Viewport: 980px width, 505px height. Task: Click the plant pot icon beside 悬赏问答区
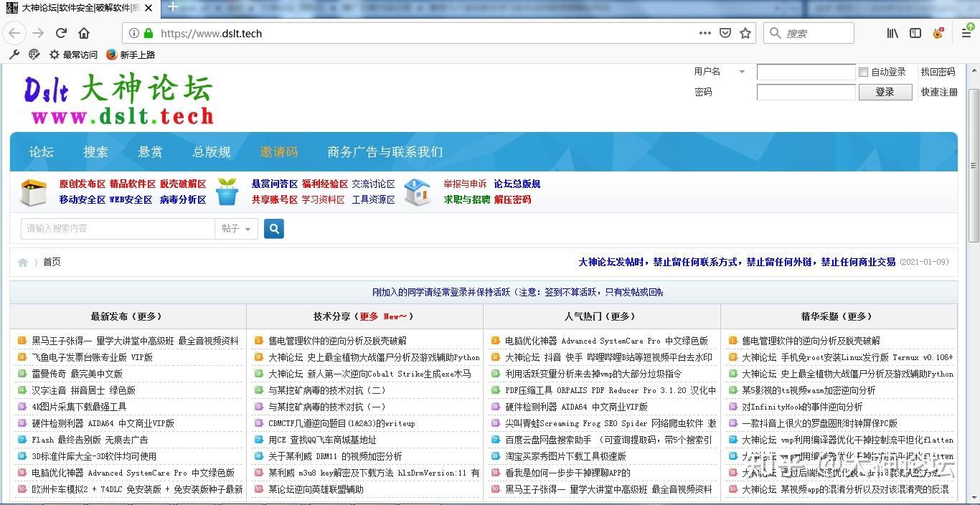point(227,191)
